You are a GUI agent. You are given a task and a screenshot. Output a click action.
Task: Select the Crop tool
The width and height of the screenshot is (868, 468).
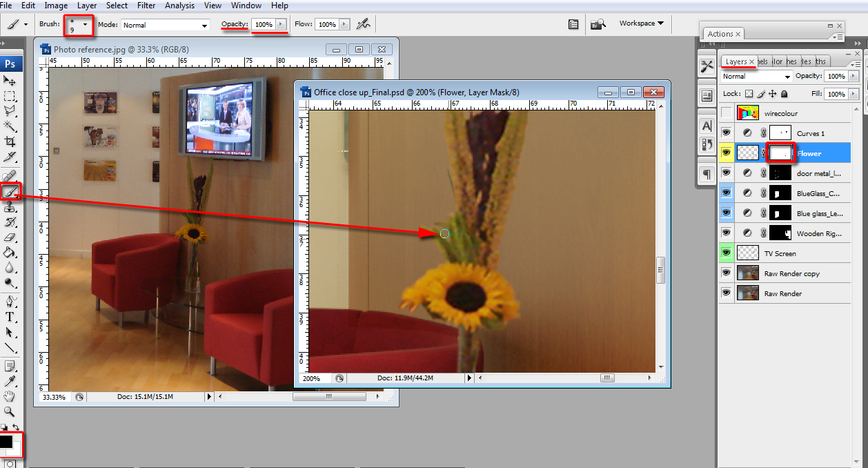pyautogui.click(x=10, y=141)
